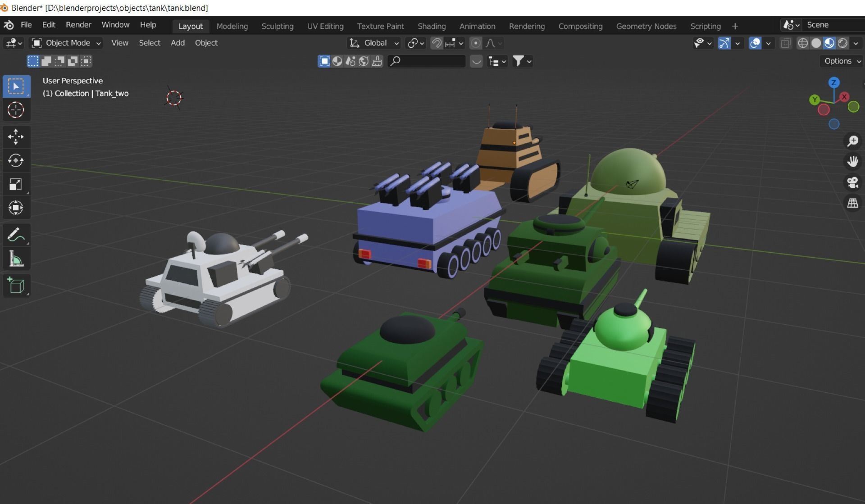Viewport: 865px width, 504px height.
Task: Expand the Options dropdown
Action: (841, 61)
